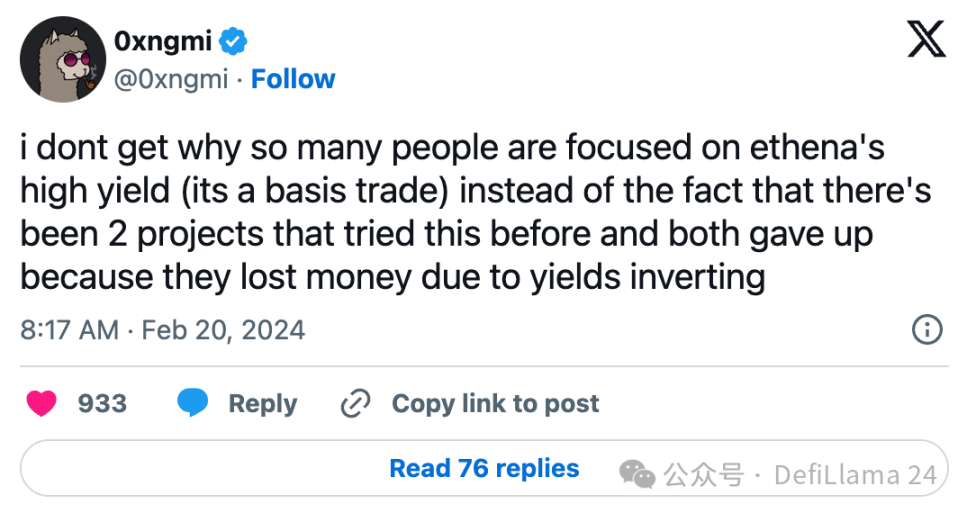The width and height of the screenshot is (967, 513).
Task: Click the phrase "basis trade" in the tweet
Action: 370,191
